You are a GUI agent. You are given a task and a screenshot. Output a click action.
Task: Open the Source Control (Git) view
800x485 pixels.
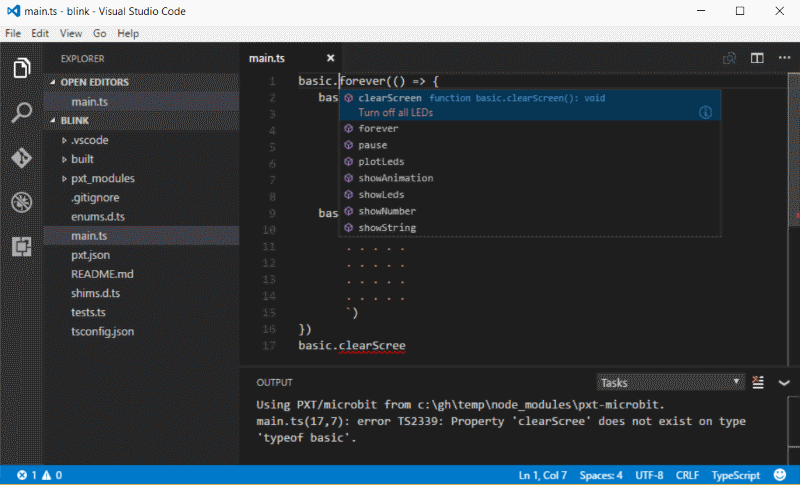click(21, 157)
